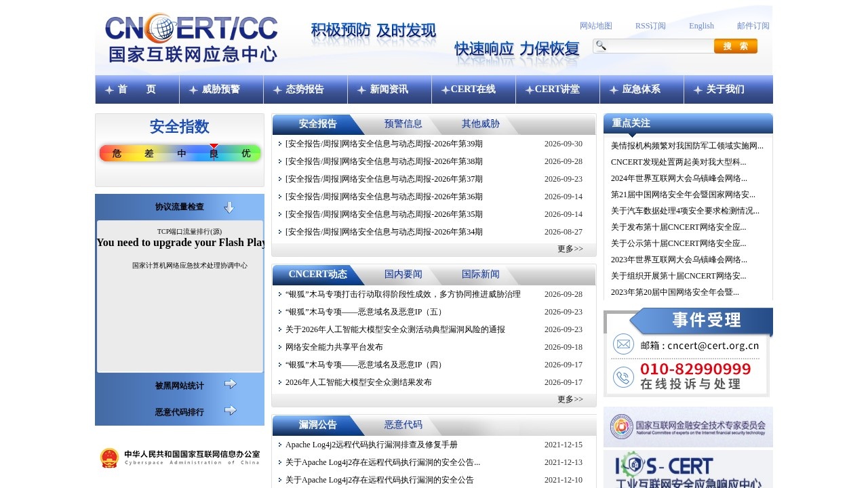Open 威胁预警 menu
This screenshot has height=488, width=868.
coord(221,89)
